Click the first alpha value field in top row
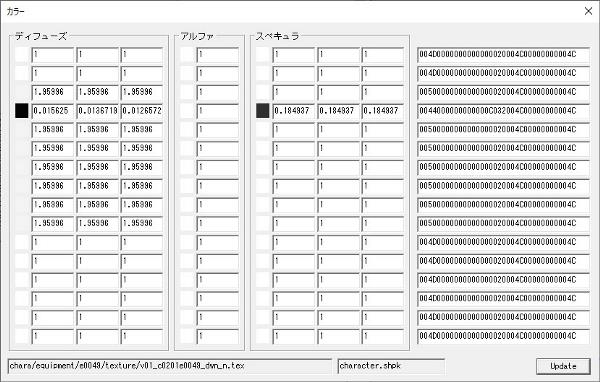The height and width of the screenshot is (382, 600). tap(218, 54)
